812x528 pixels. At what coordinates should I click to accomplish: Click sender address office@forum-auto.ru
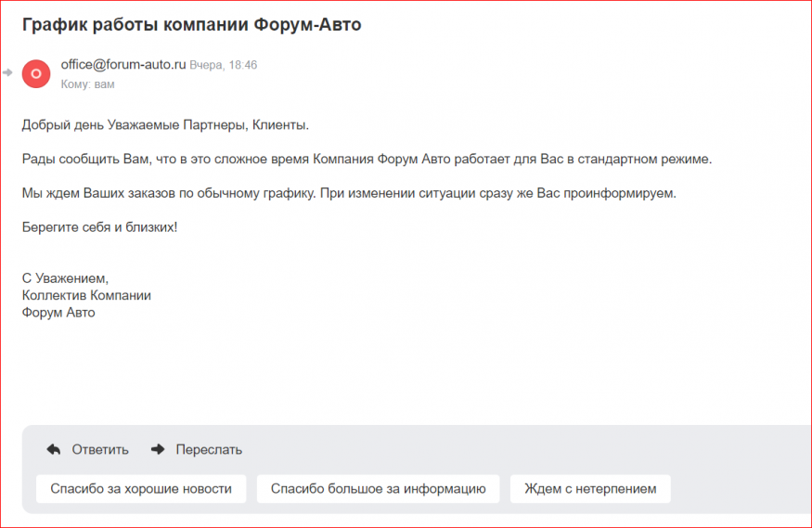(x=123, y=64)
